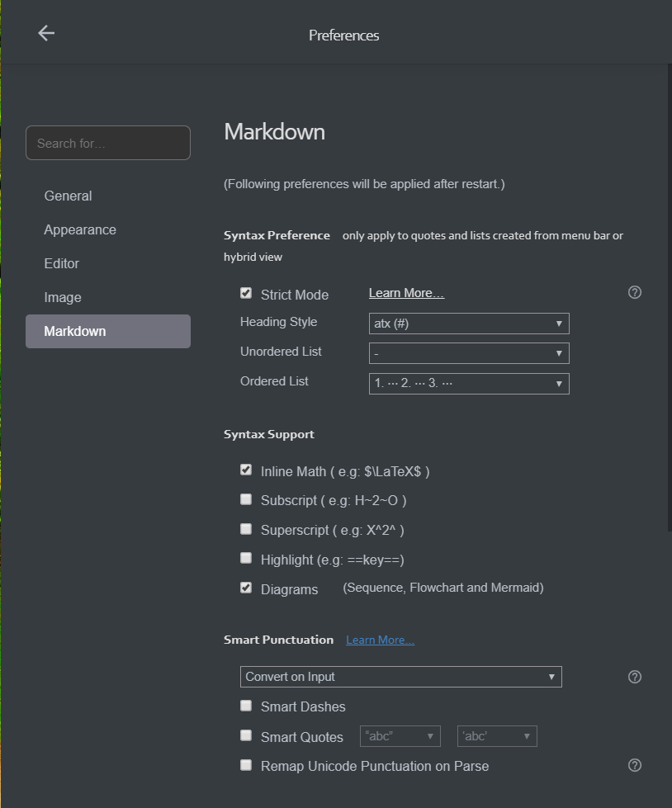Viewport: 672px width, 808px height.
Task: Enable Subscript syntax support
Action: click(x=246, y=499)
